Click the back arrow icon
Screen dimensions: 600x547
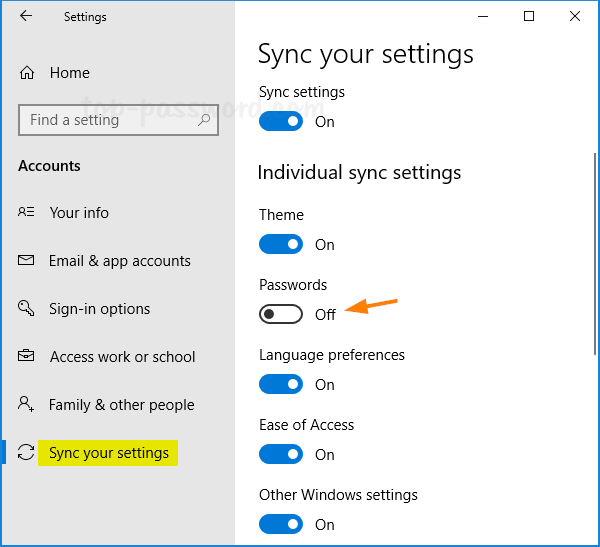(x=26, y=16)
